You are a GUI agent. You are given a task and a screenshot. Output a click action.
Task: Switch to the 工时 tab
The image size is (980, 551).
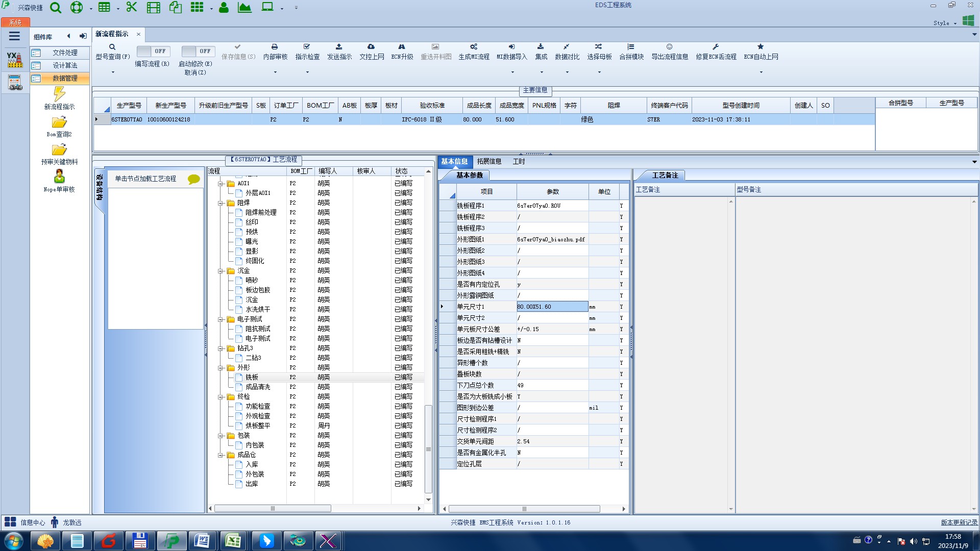pos(519,161)
